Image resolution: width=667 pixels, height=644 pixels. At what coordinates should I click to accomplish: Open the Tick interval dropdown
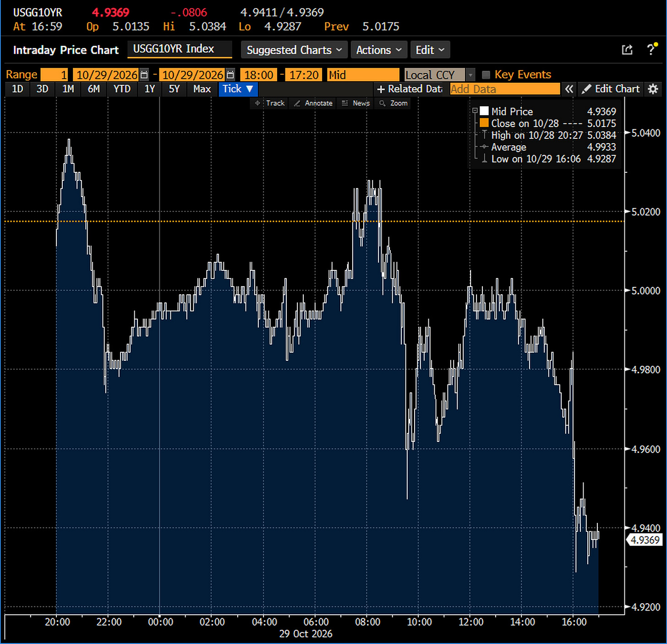click(238, 89)
